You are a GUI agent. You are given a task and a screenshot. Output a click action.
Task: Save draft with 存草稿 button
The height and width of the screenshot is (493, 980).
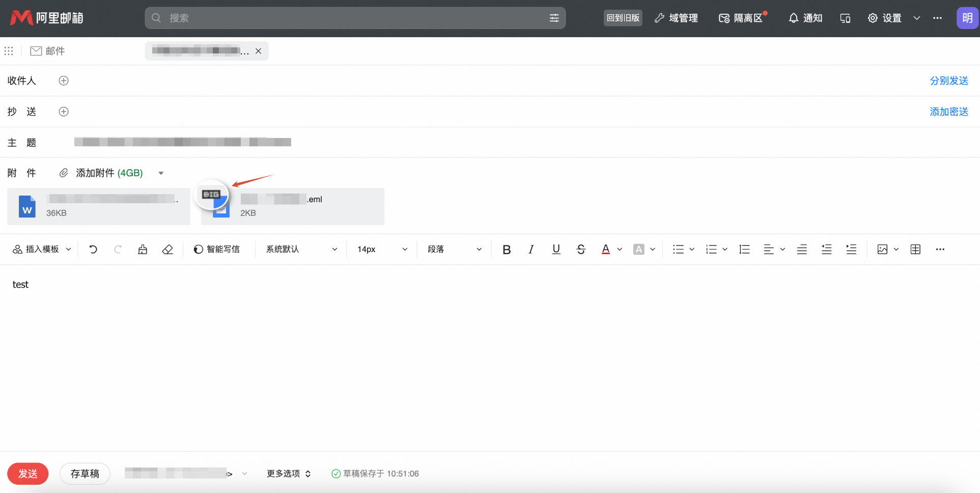pos(85,474)
